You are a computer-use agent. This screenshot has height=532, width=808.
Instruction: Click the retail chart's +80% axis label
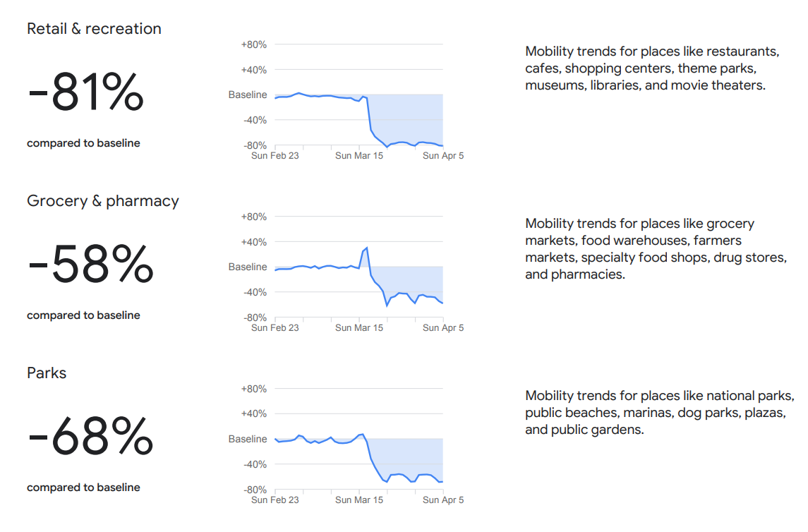[x=253, y=44]
